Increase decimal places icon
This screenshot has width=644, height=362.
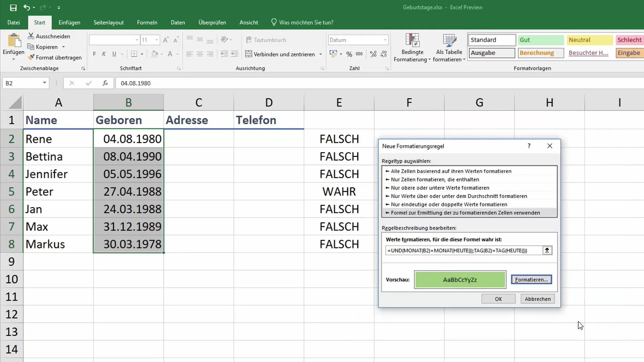pyautogui.click(x=373, y=54)
